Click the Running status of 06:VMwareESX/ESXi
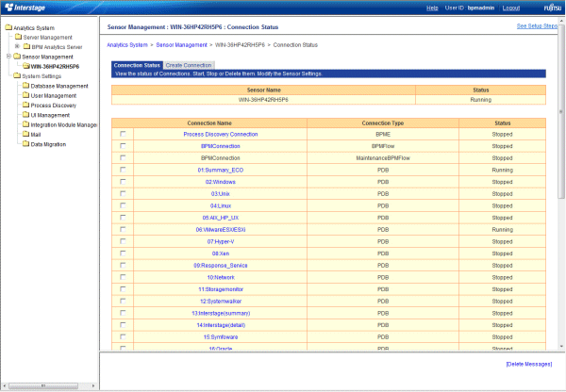The image size is (566, 392). pyautogui.click(x=502, y=229)
